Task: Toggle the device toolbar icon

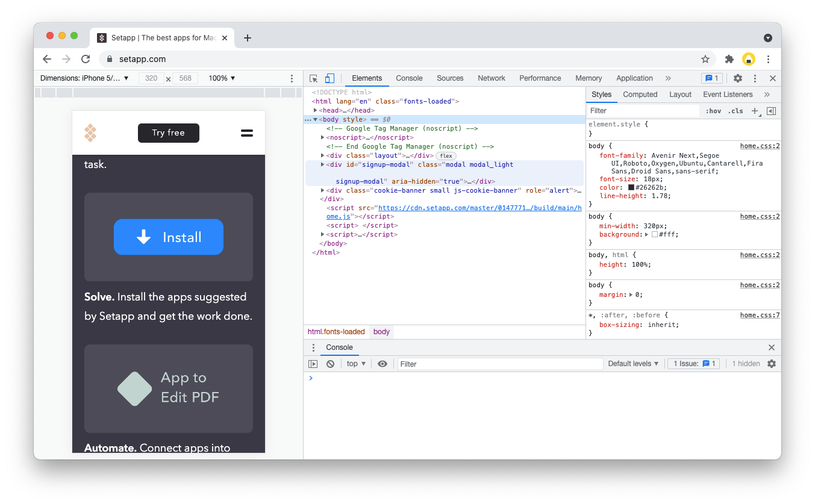Action: (329, 78)
